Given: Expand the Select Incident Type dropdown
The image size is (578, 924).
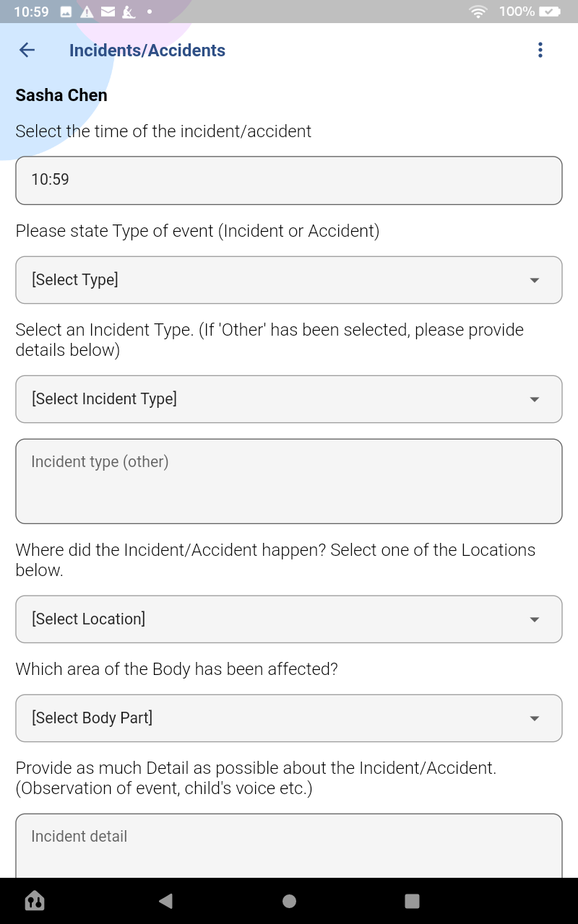Looking at the screenshot, I should point(289,399).
